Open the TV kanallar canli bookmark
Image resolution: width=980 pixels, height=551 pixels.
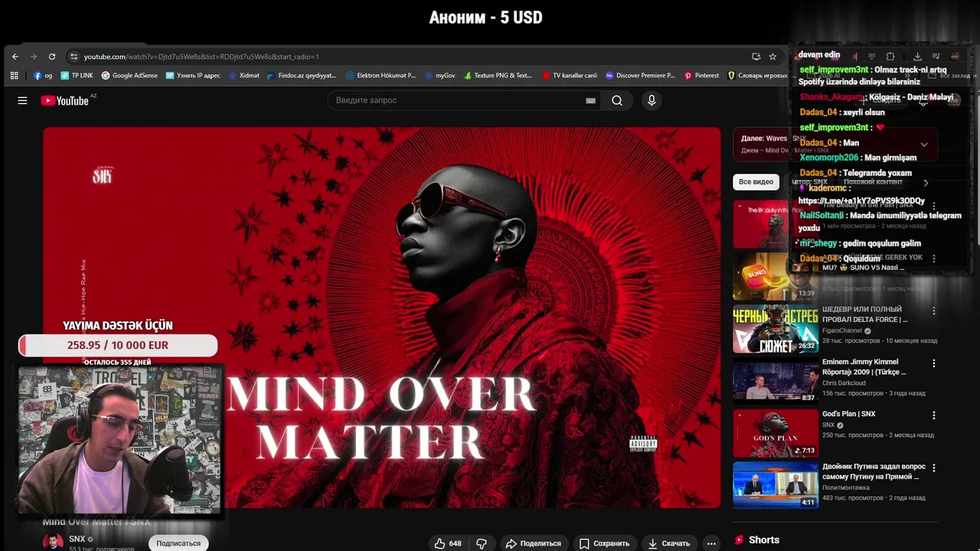[x=569, y=76]
